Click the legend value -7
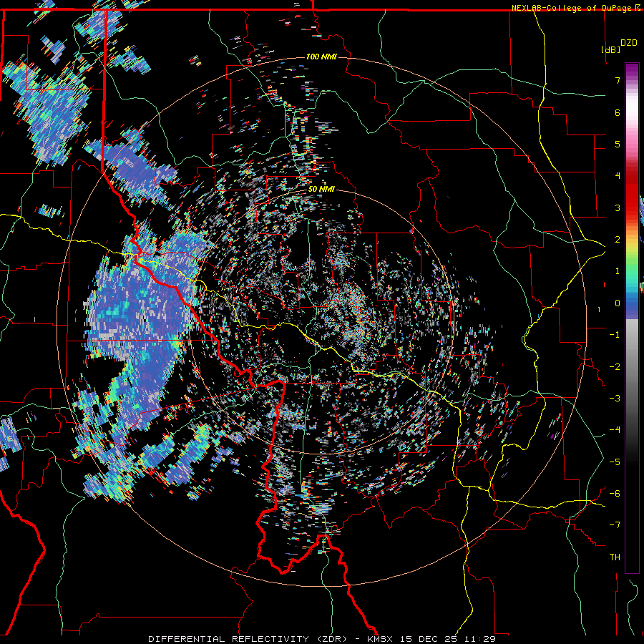Viewport: 644px width, 644px height. (x=615, y=525)
